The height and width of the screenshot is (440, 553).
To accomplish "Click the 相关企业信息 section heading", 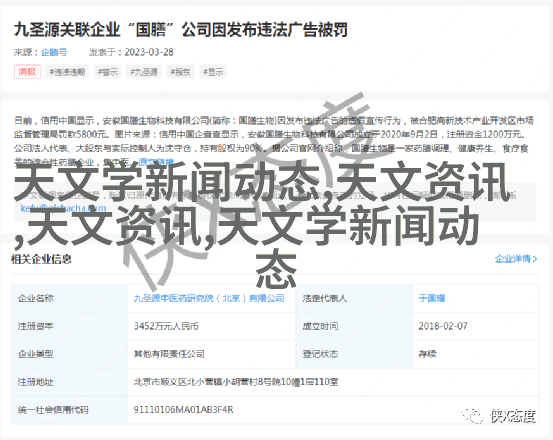I will (41, 259).
